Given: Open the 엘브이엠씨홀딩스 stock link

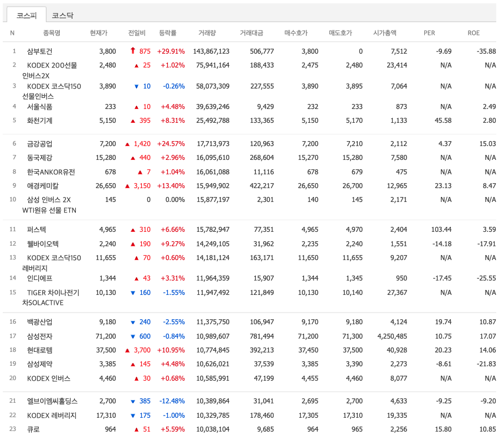Looking at the screenshot, I should [52, 401].
